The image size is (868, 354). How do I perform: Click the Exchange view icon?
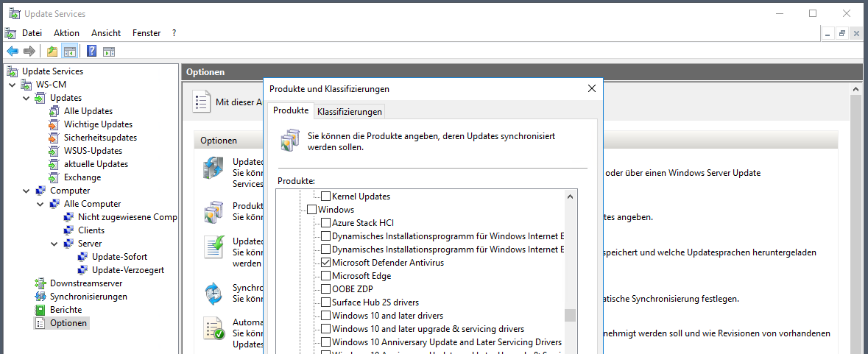point(54,177)
